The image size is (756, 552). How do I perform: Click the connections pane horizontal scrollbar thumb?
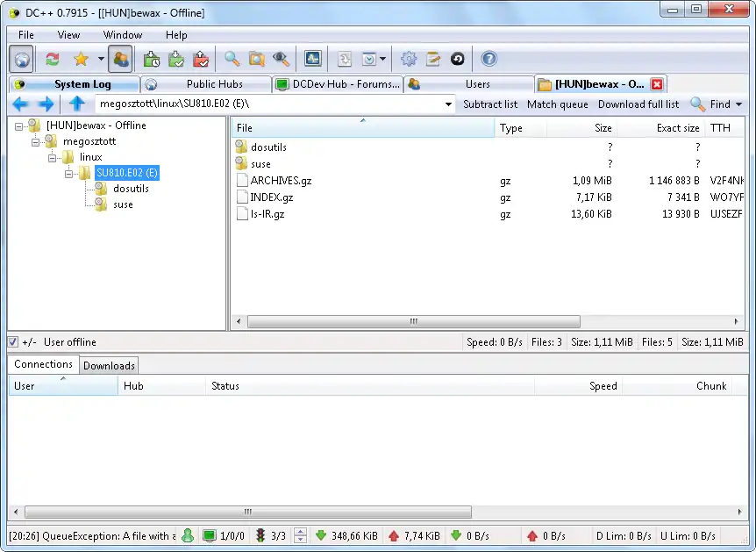[248, 512]
